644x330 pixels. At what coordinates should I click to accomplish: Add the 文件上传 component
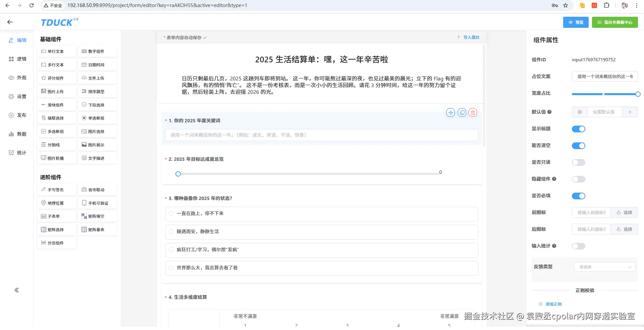click(x=98, y=78)
